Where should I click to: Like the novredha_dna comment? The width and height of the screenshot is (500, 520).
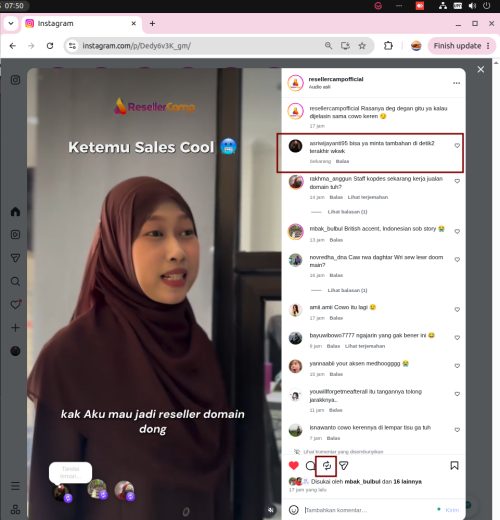(x=457, y=259)
